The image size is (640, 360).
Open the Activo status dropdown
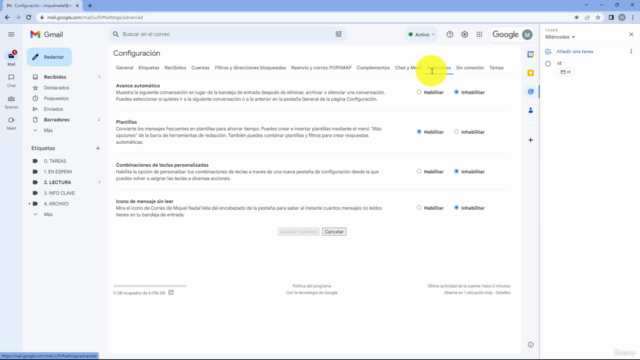coord(422,35)
